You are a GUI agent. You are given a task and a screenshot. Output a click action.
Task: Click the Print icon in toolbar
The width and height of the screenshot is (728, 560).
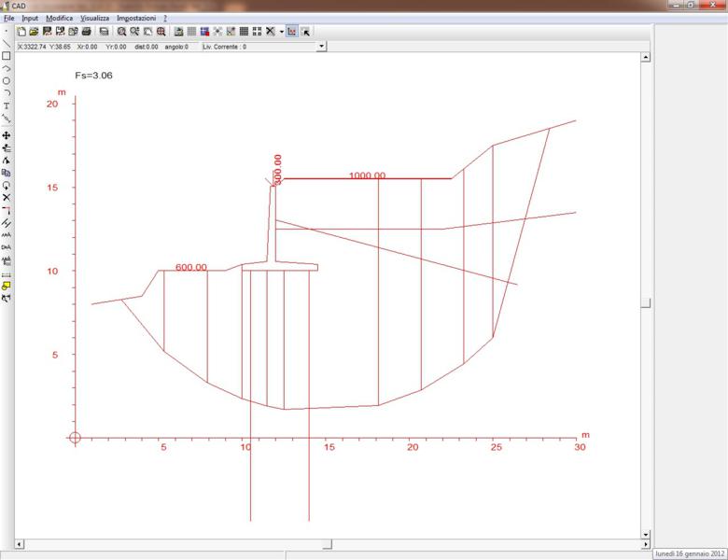pos(87,32)
